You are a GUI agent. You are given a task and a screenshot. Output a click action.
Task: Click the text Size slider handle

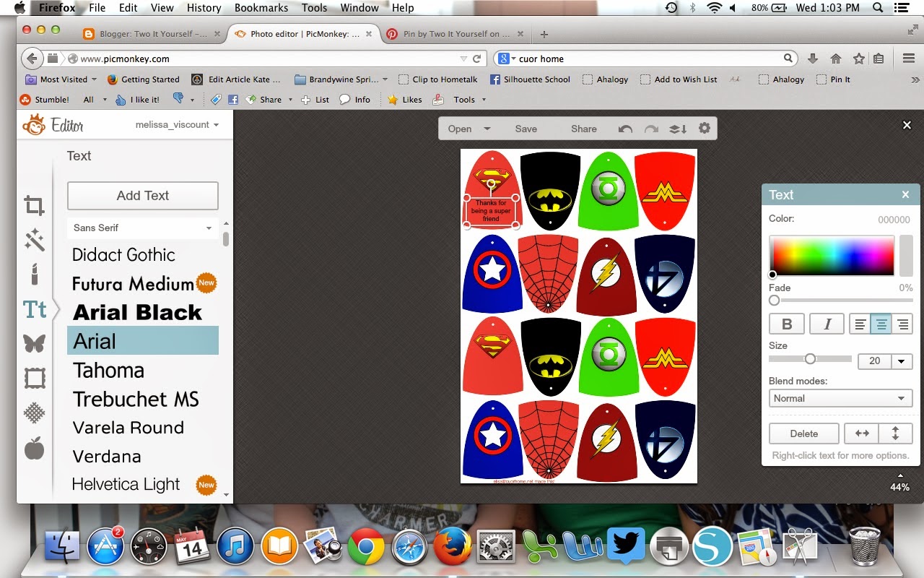810,359
